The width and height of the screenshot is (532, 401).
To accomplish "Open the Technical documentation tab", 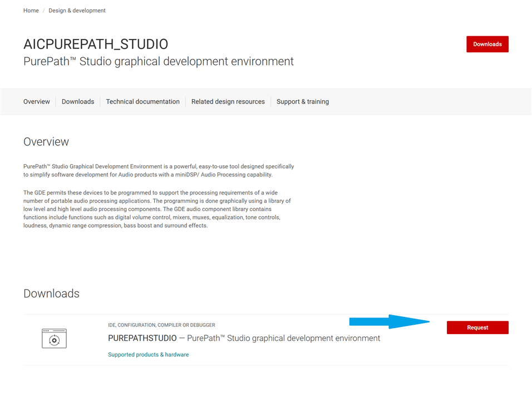I will point(143,101).
